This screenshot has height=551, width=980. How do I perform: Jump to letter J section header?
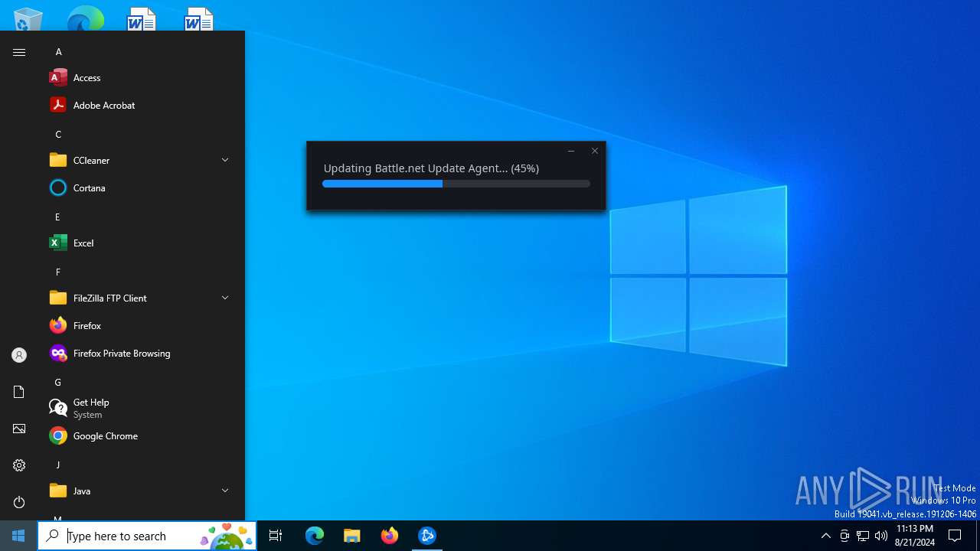pos(57,465)
